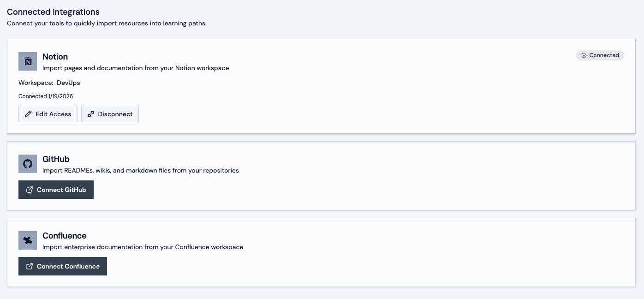This screenshot has width=644, height=299.
Task: Click the external-link icon on Connect GitHub
Action: 30,190
